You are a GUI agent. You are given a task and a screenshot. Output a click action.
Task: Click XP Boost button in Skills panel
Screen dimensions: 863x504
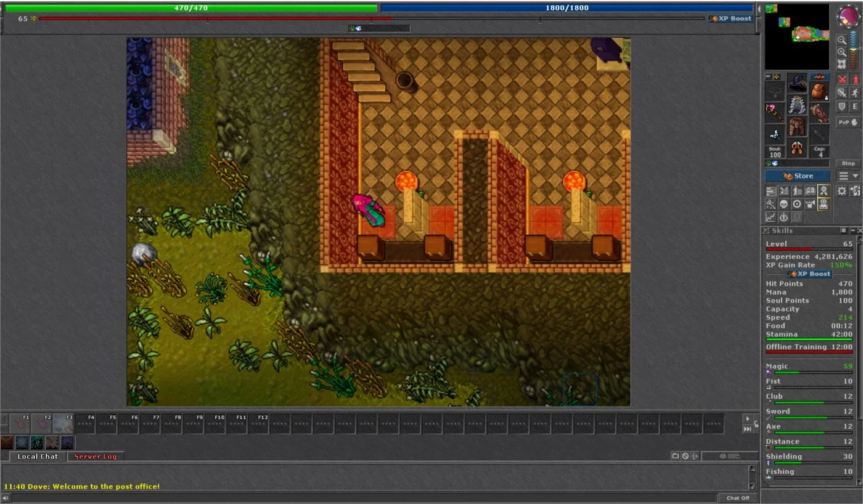[809, 274]
